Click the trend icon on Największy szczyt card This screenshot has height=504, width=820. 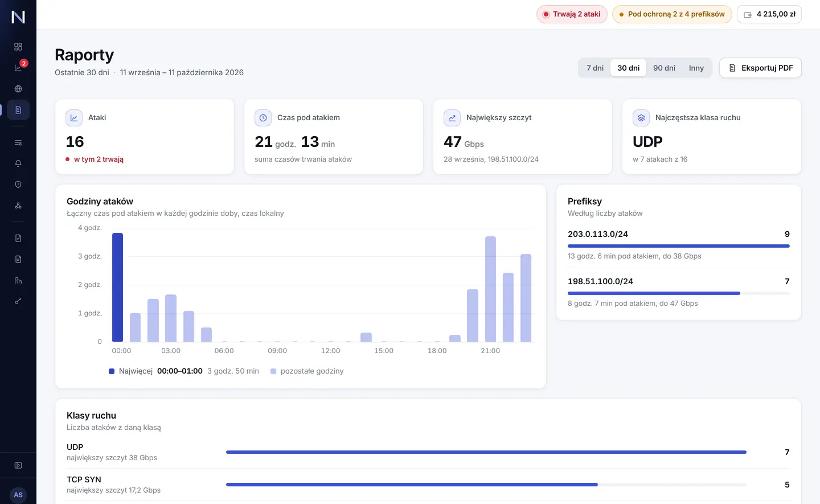(452, 118)
